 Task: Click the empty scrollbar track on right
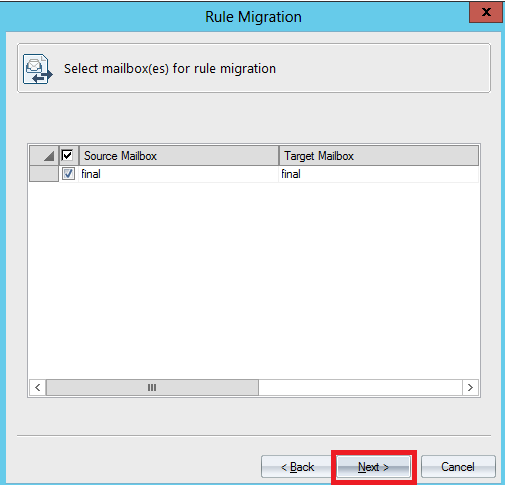pyautogui.click(x=360, y=387)
